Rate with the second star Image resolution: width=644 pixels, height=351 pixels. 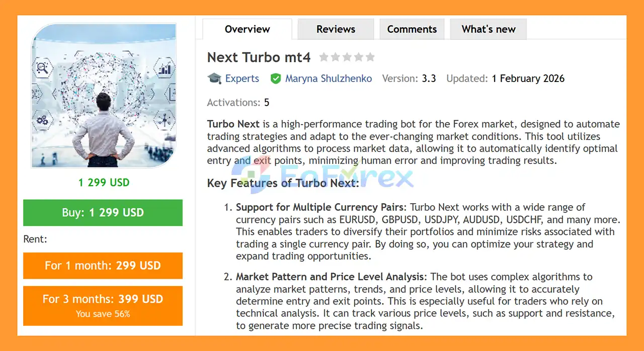click(336, 57)
